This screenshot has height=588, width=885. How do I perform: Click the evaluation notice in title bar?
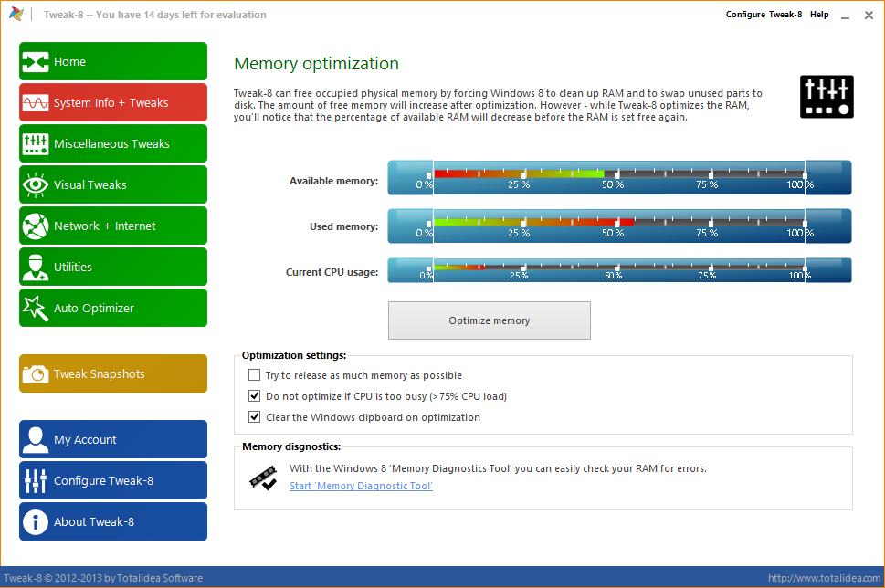point(155,15)
